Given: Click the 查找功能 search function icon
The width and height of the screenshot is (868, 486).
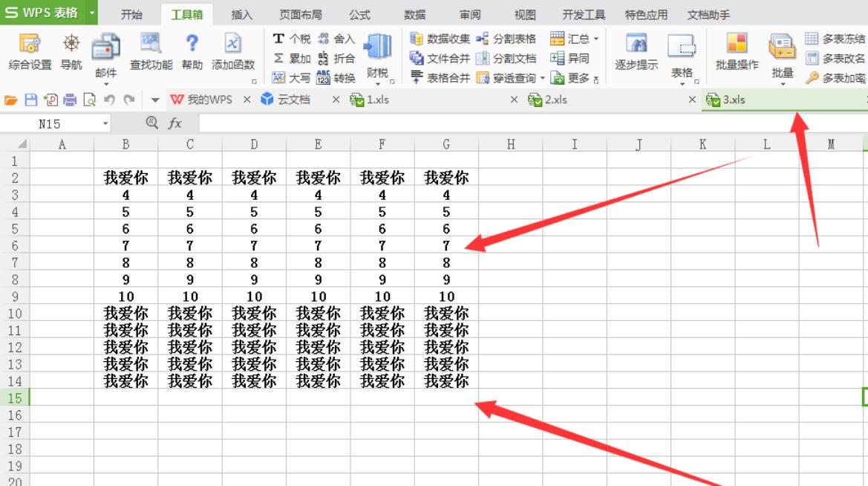Looking at the screenshot, I should [151, 51].
